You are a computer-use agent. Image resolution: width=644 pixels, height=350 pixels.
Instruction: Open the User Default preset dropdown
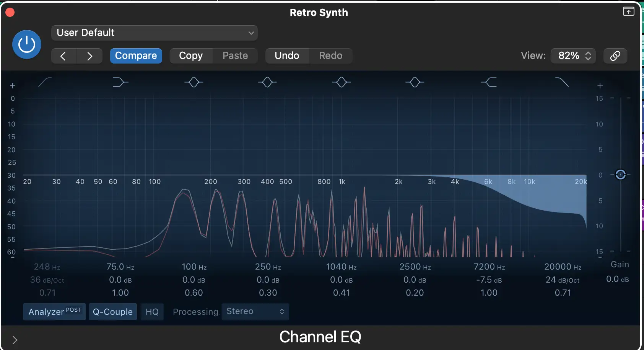(154, 33)
